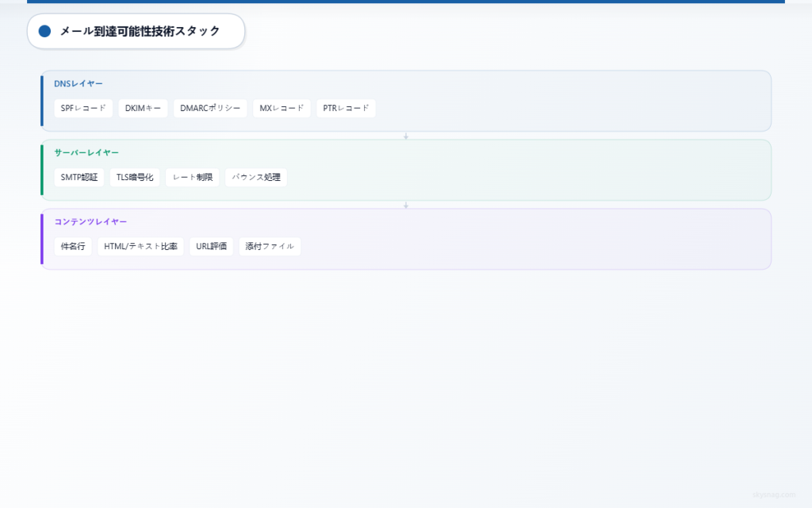812x508 pixels.
Task: Select the PTRレコード chip
Action: click(346, 108)
